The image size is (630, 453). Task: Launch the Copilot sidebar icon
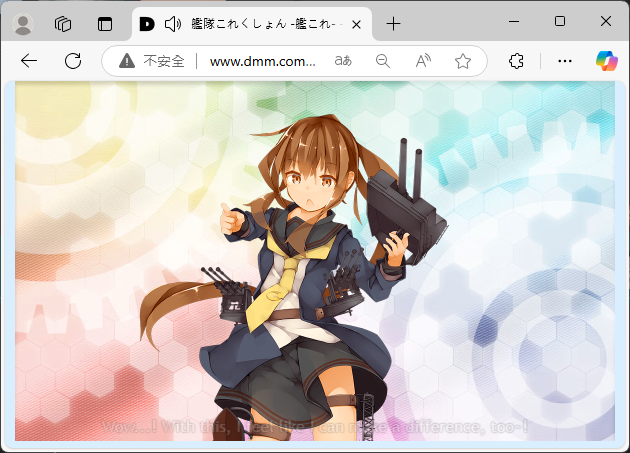pyautogui.click(x=607, y=61)
